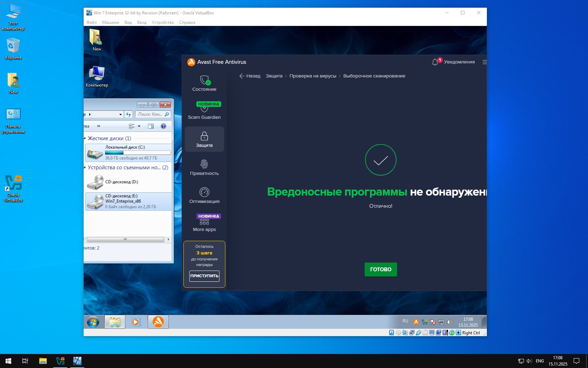Viewport: 588px width, 368px height.
Task: Open Avast hamburger menu
Action: [x=484, y=62]
